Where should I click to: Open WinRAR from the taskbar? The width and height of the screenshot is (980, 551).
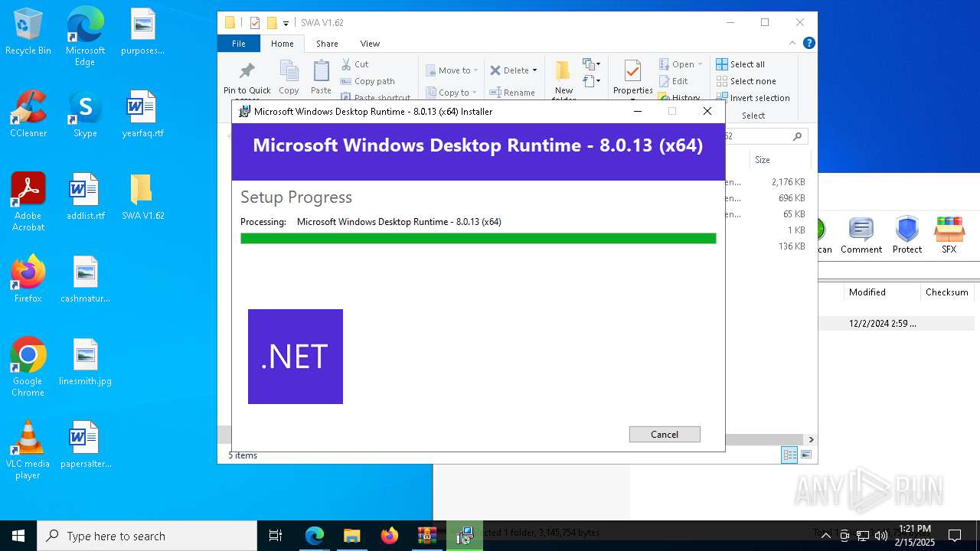click(427, 536)
